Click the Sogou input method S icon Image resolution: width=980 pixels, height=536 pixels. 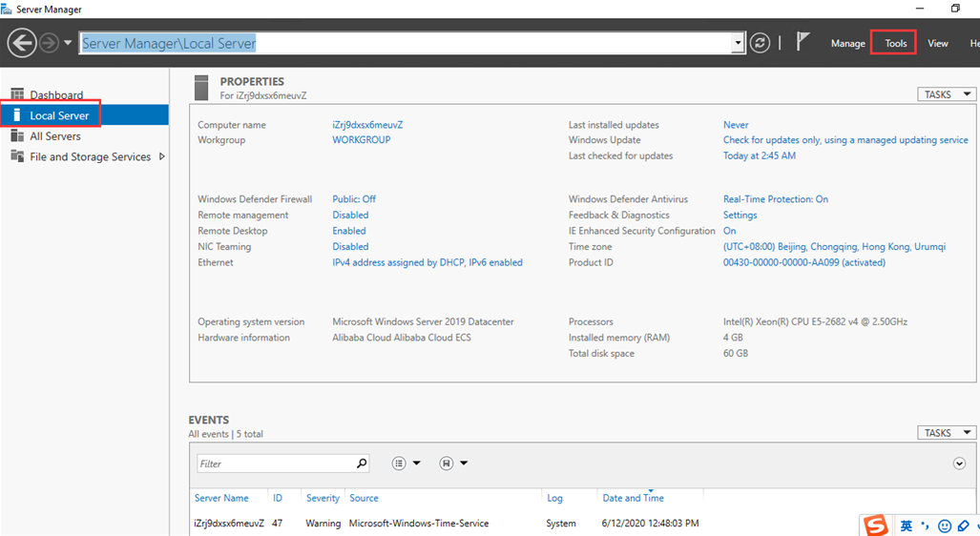point(876,526)
